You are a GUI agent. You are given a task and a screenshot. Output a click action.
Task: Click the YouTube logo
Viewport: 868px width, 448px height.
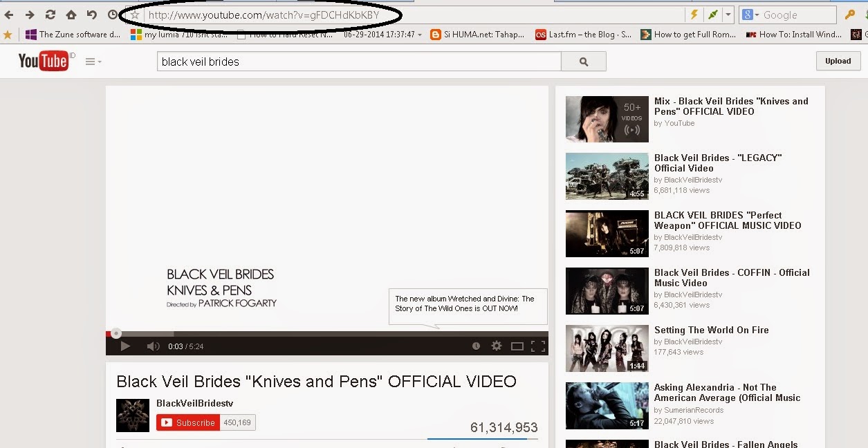(44, 61)
